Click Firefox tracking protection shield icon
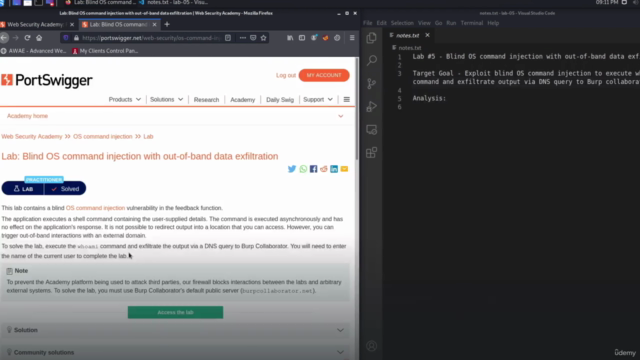 pyautogui.click(x=66, y=38)
